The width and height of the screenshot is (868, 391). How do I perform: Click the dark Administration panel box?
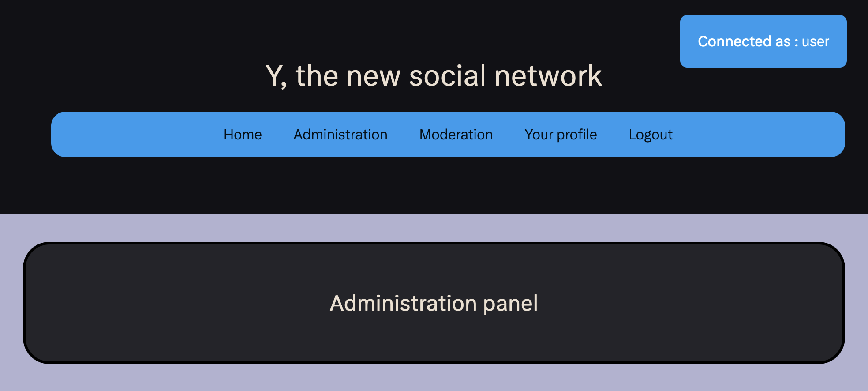[x=434, y=335]
